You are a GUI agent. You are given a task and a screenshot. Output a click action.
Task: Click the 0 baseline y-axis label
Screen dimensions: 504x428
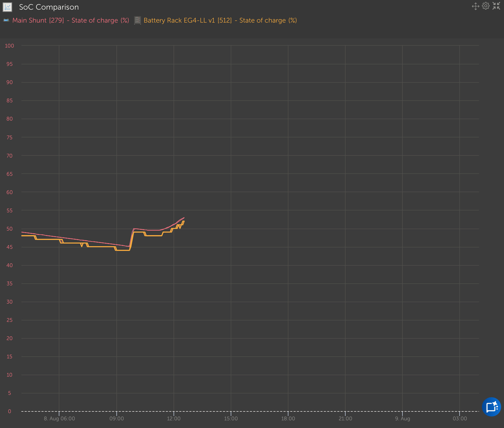click(9, 411)
